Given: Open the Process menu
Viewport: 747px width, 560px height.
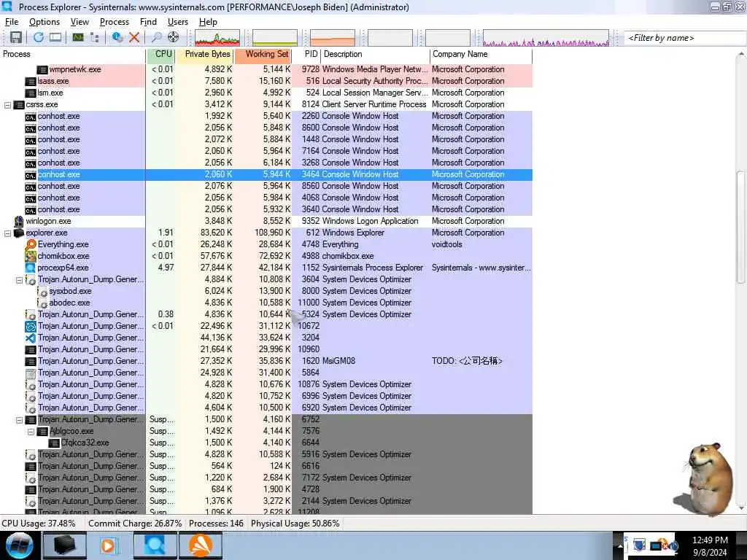Looking at the screenshot, I should (115, 22).
